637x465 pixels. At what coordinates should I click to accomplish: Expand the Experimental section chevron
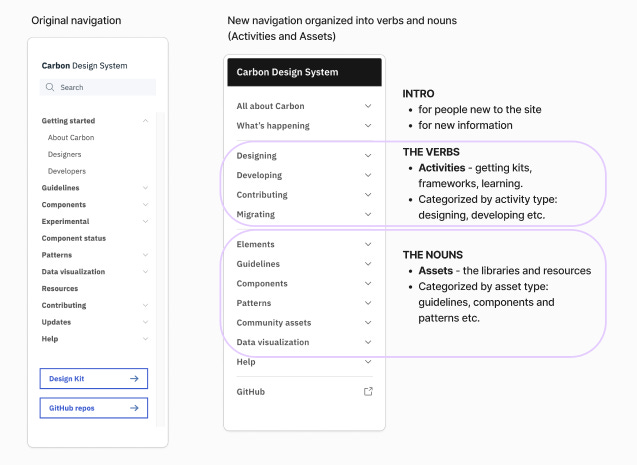145,221
